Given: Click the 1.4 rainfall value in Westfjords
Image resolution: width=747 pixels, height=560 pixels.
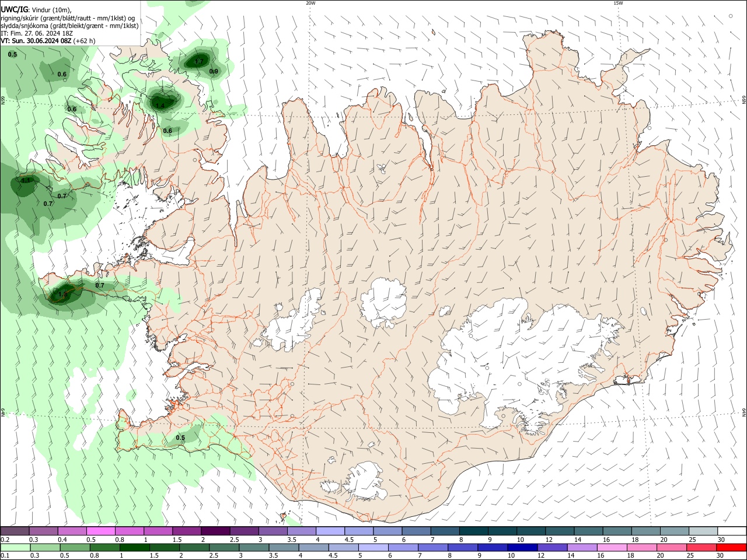Looking at the screenshot, I should coord(160,106).
